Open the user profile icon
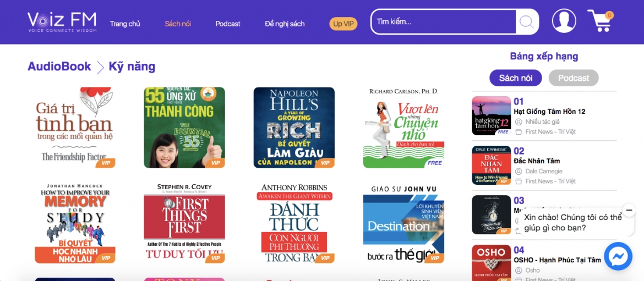Image resolution: width=644 pixels, height=281 pixels. pyautogui.click(x=564, y=21)
